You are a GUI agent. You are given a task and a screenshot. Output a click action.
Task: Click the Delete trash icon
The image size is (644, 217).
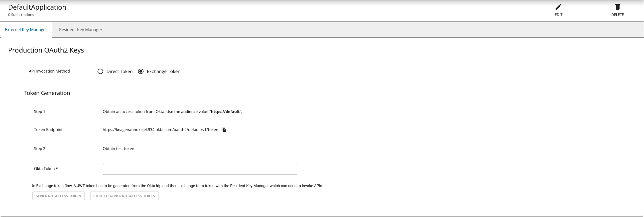617,7
